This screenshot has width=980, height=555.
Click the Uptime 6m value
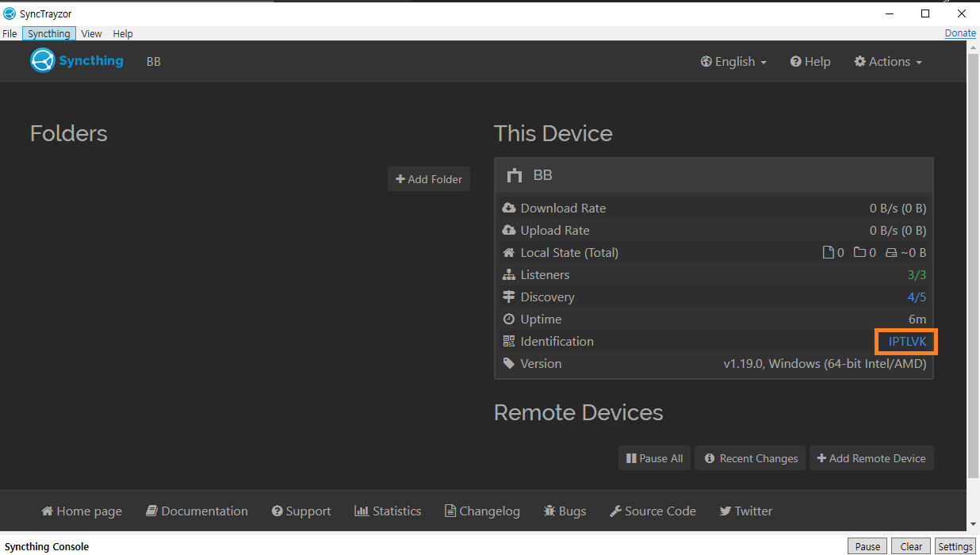(x=917, y=319)
